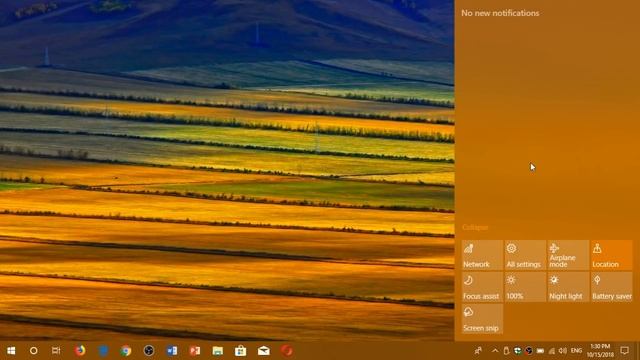Close Action Center via the notification icon
This screenshot has width=640, height=360.
[624, 350]
